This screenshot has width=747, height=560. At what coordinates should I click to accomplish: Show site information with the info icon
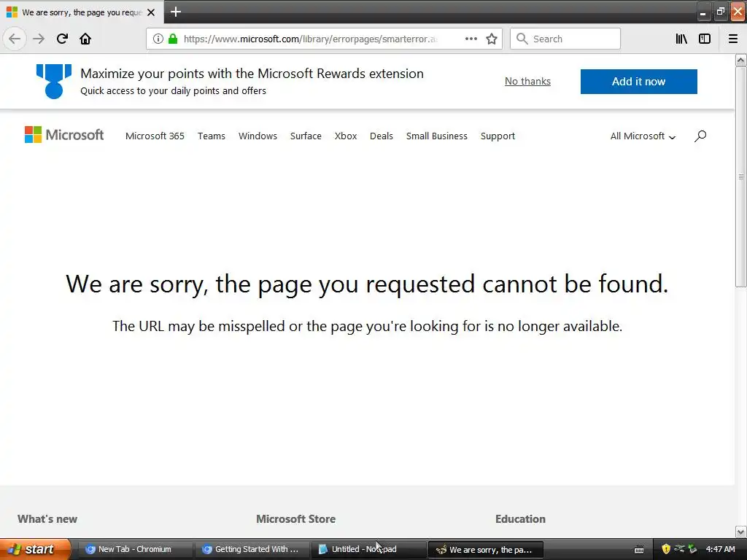point(158,39)
